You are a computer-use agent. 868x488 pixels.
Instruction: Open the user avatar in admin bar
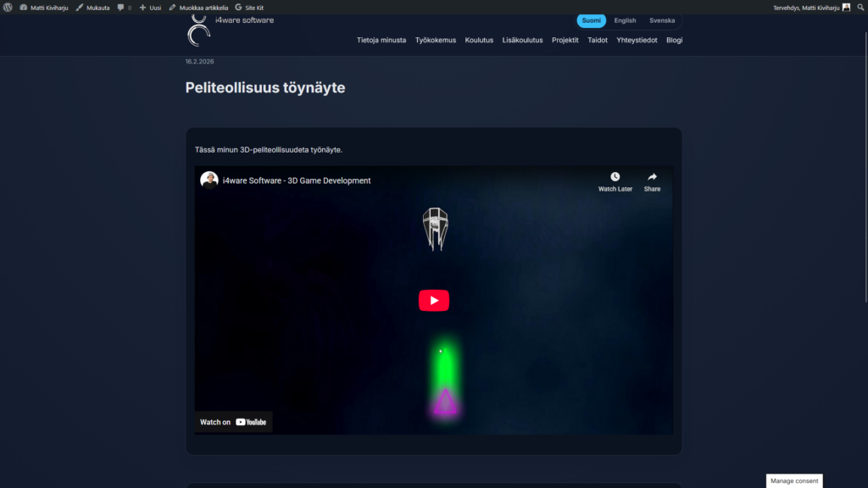[846, 7]
